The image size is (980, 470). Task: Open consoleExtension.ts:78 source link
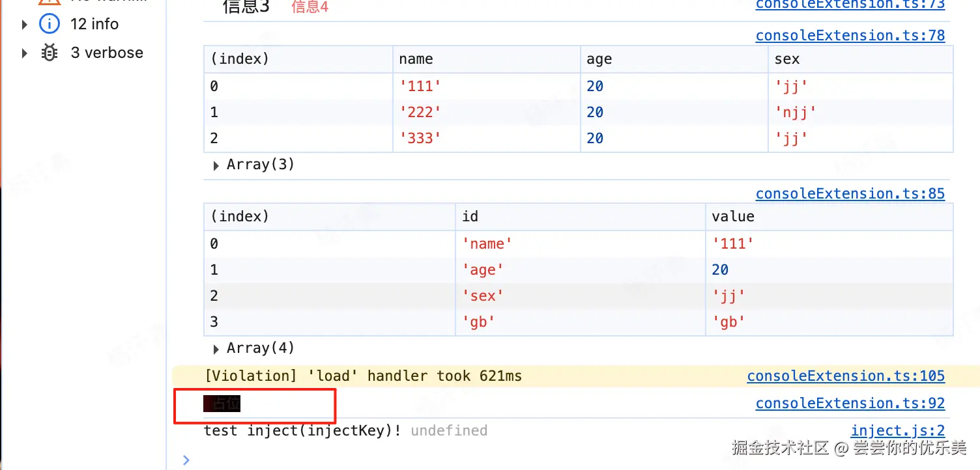pyautogui.click(x=850, y=35)
